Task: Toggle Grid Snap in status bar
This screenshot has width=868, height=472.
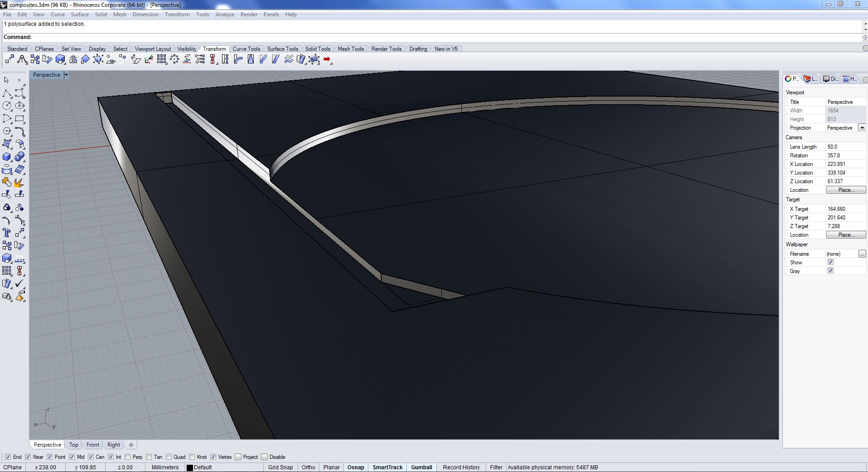Action: pos(280,467)
